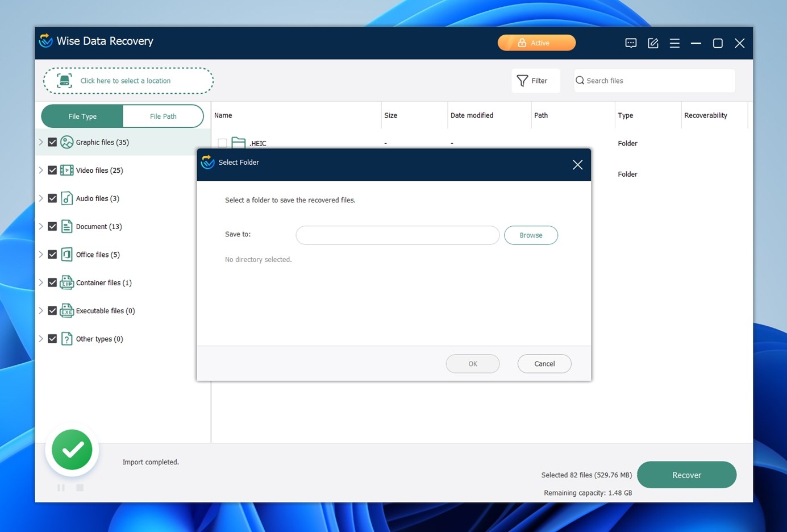787x532 pixels.
Task: Focus the Search files box
Action: 654,81
